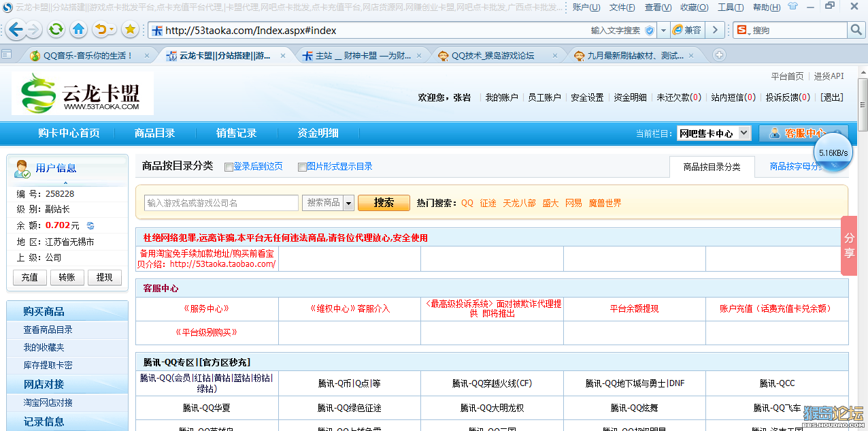Click the orange 搜索 button
The image size is (868, 431).
(384, 203)
